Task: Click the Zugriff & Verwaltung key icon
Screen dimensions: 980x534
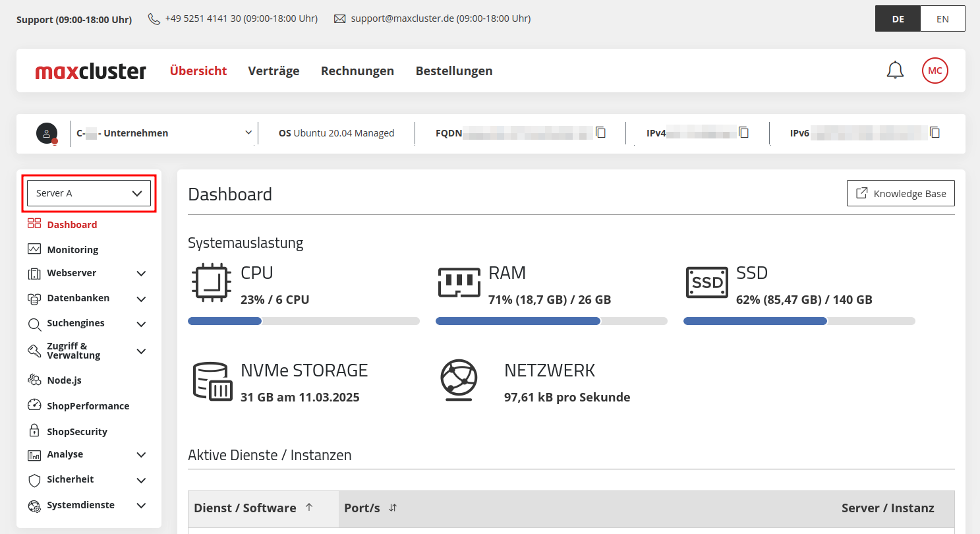Action: point(34,351)
